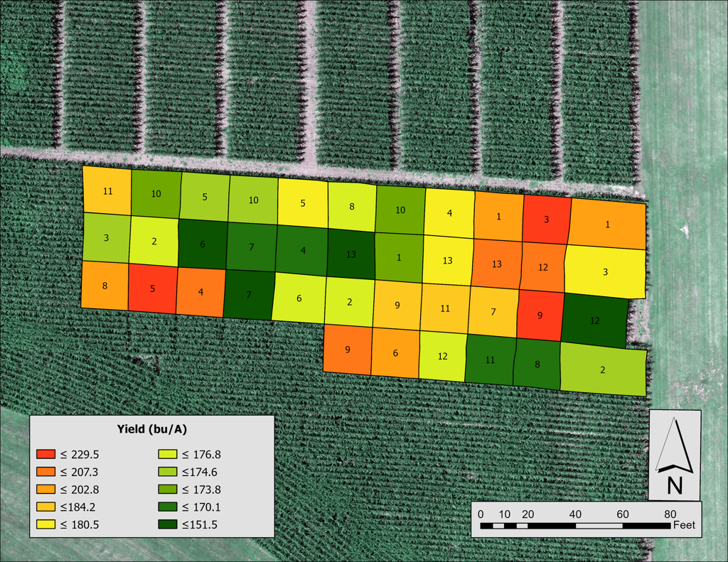Image resolution: width=728 pixels, height=562 pixels.
Task: Select the yellow-green plot labeled 12
Action: [443, 356]
